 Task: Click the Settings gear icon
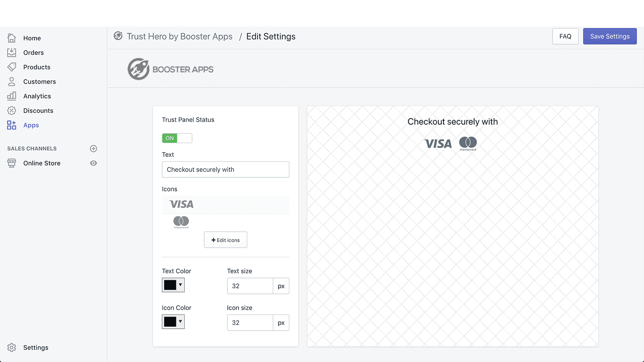(x=12, y=348)
